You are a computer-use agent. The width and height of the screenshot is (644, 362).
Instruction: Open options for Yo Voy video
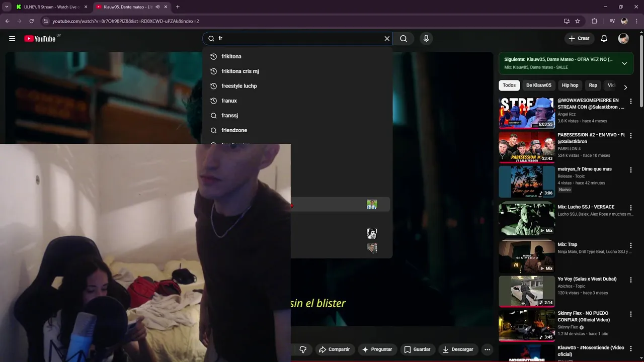(631, 280)
